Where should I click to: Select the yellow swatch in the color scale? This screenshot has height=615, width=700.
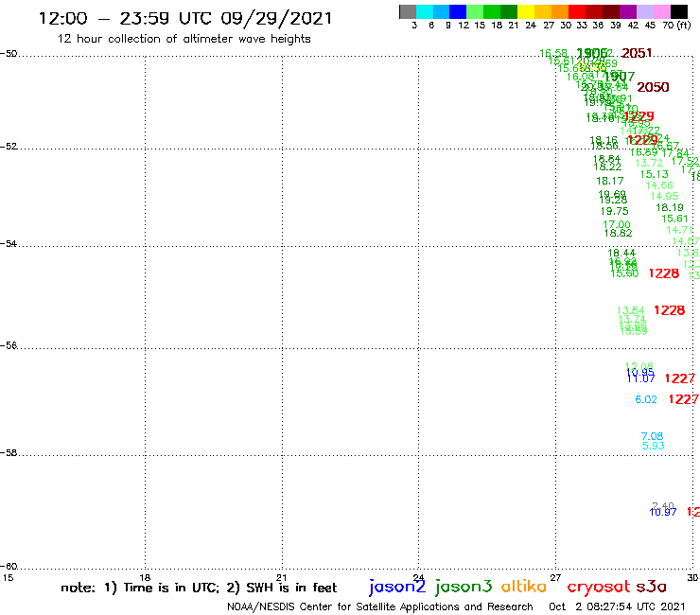pos(526,11)
